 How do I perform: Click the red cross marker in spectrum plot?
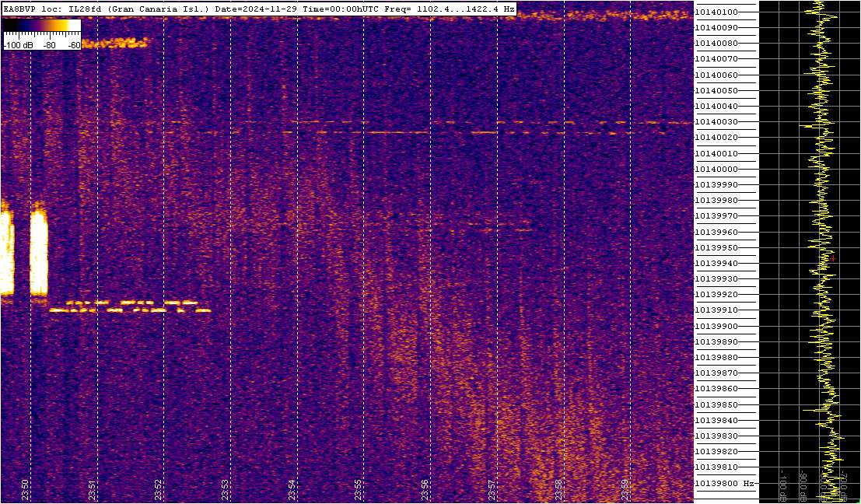[833, 258]
